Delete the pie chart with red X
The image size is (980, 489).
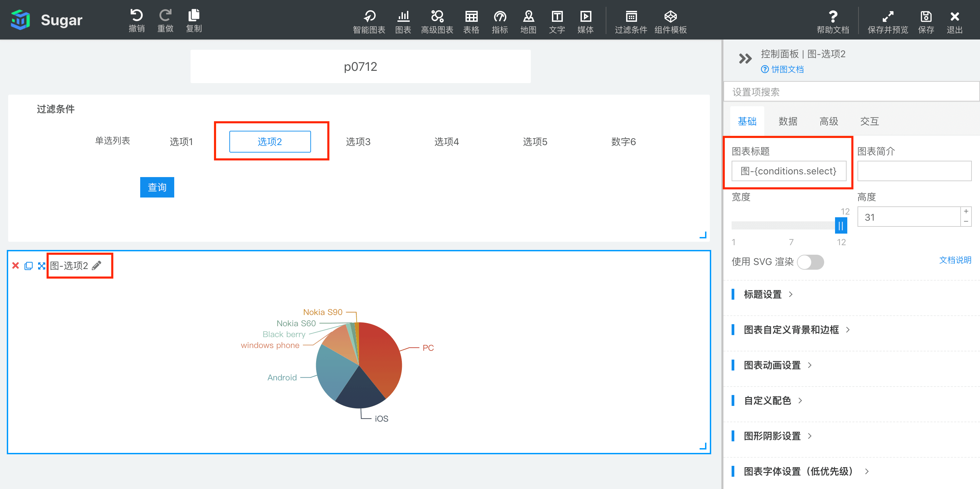[16, 266]
